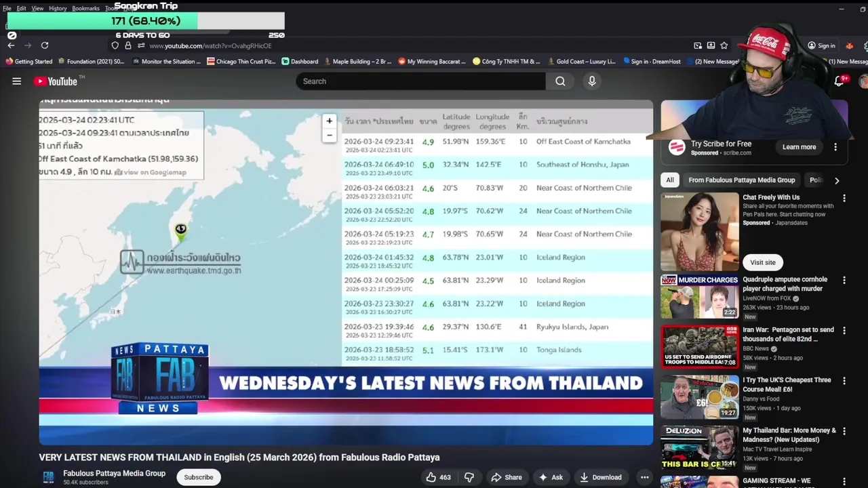Open picture-in-picture icon in address bar

[x=698, y=45]
